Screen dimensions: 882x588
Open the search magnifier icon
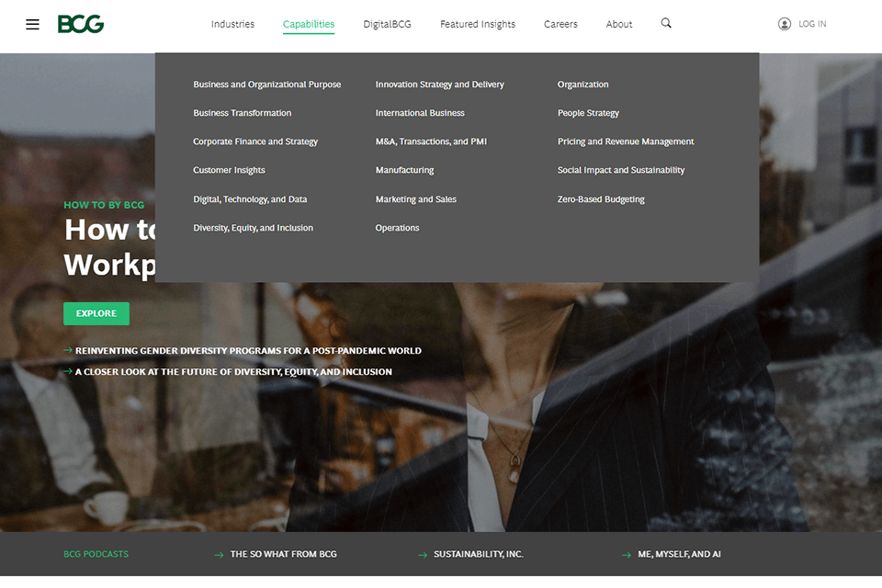[666, 23]
